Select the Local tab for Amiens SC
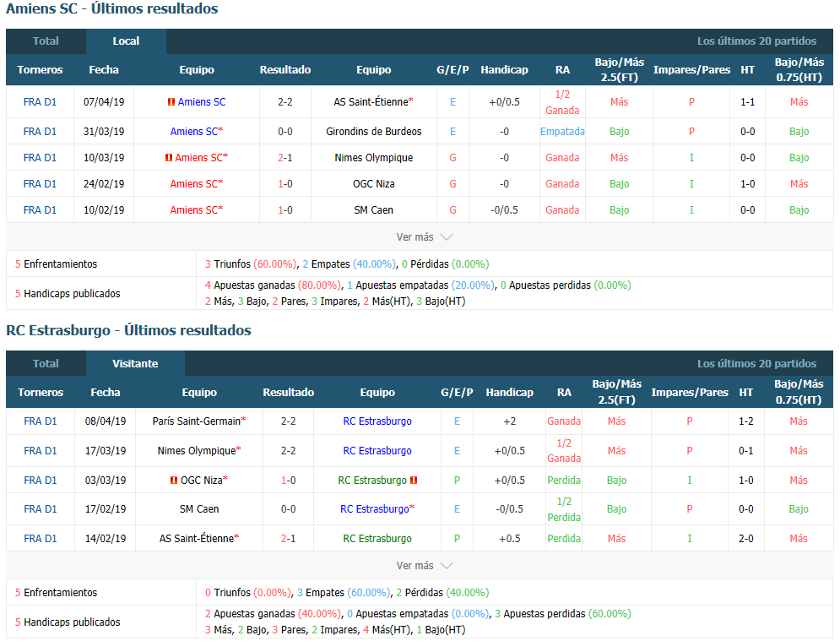This screenshot has width=840, height=641. click(x=126, y=41)
